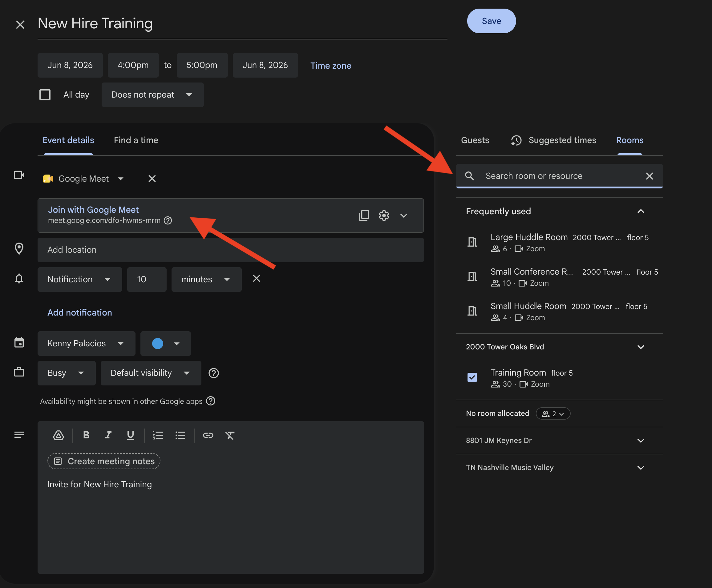Open the Suggested times tab
Screen dimensions: 712x588
[553, 140]
